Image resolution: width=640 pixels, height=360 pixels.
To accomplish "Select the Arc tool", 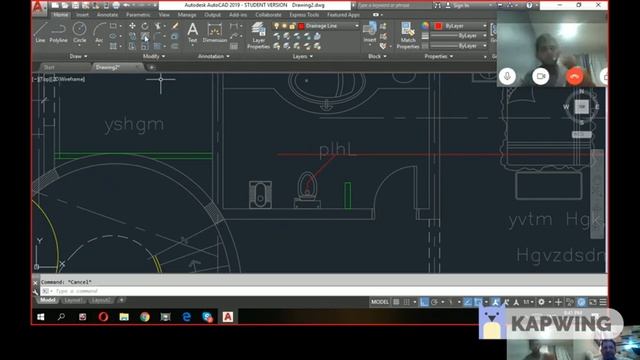I will pyautogui.click(x=99, y=33).
